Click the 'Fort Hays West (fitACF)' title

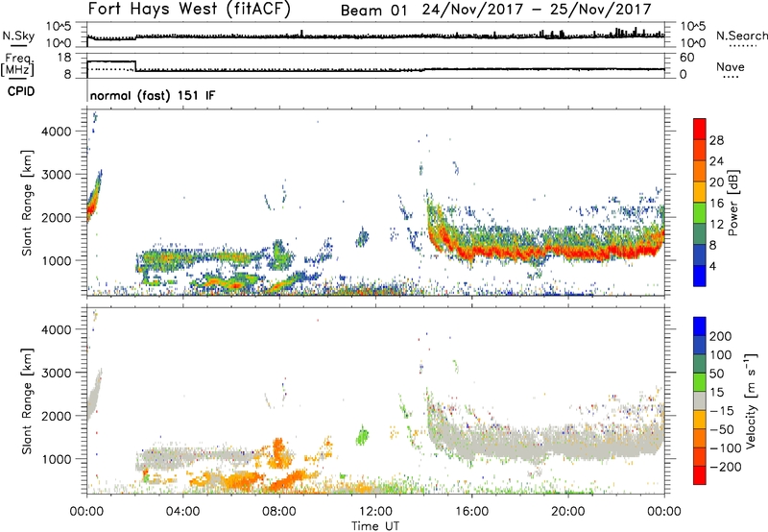tap(189, 9)
